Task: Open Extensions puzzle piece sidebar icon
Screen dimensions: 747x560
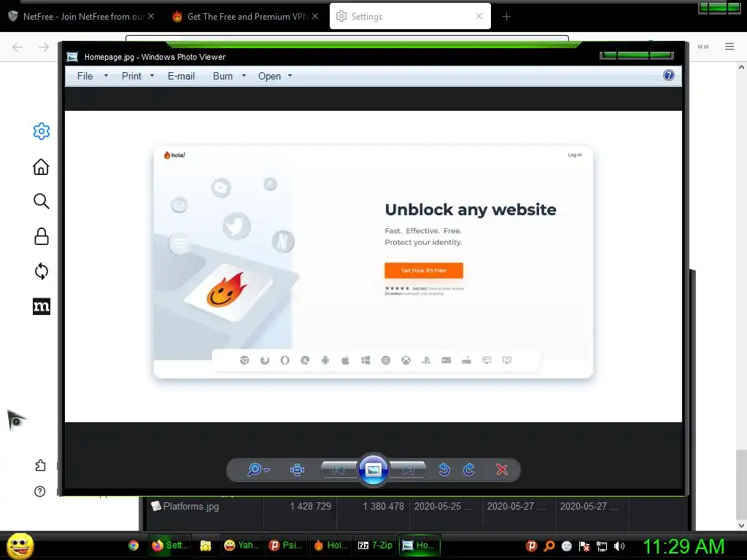Action: click(41, 465)
